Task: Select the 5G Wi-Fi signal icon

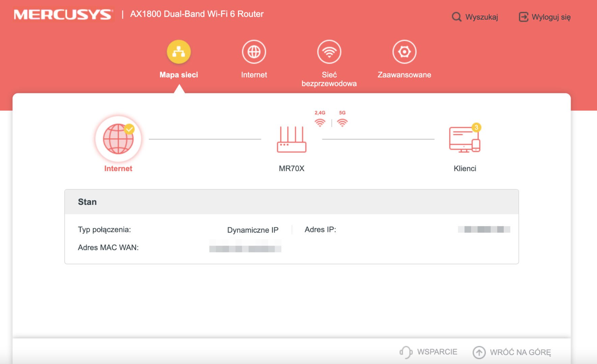Action: [342, 123]
